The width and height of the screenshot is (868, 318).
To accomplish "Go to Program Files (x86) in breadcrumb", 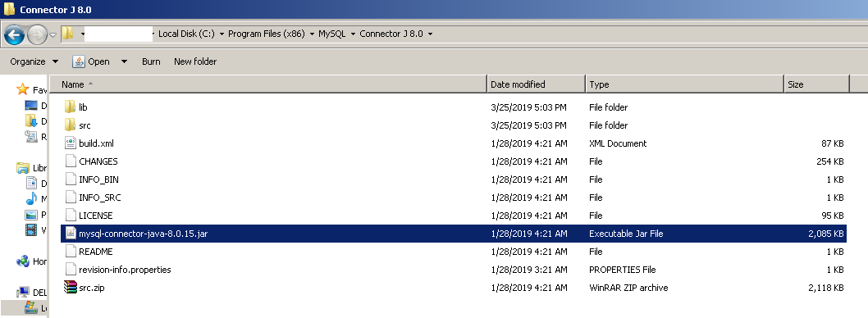I will pyautogui.click(x=267, y=34).
